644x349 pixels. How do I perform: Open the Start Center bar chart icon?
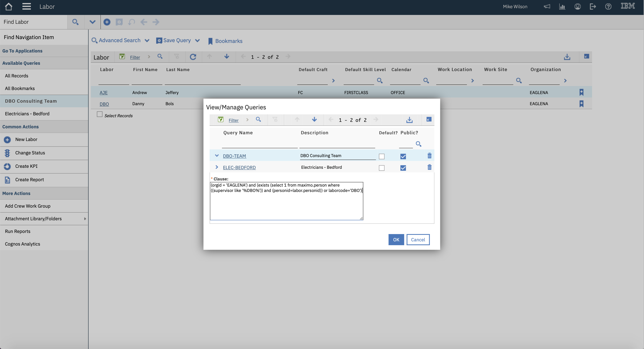(562, 7)
